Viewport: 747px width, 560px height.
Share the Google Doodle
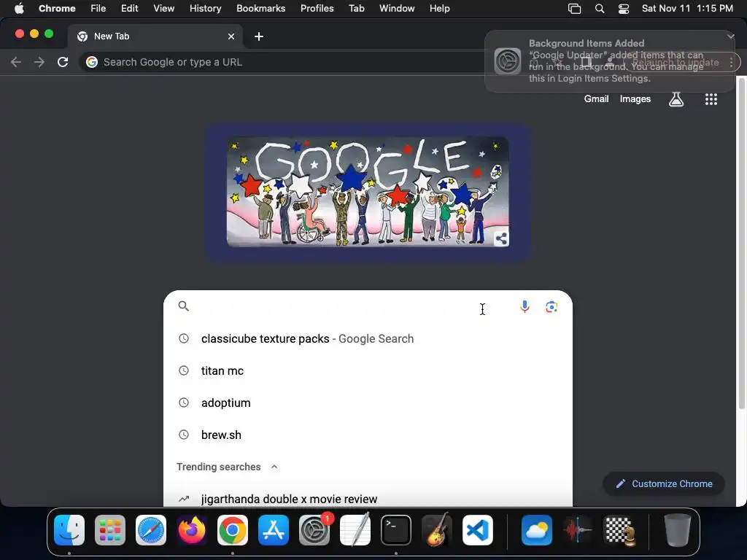[x=500, y=238]
